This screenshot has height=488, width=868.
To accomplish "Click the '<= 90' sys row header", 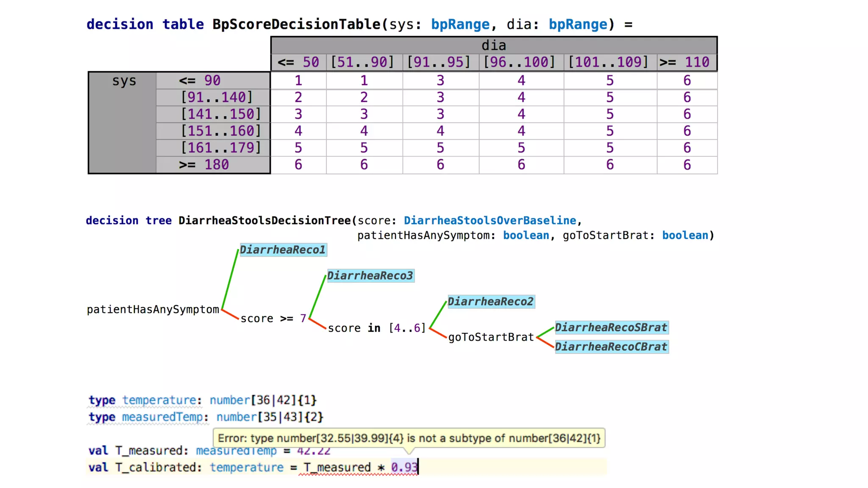I will 213,80.
